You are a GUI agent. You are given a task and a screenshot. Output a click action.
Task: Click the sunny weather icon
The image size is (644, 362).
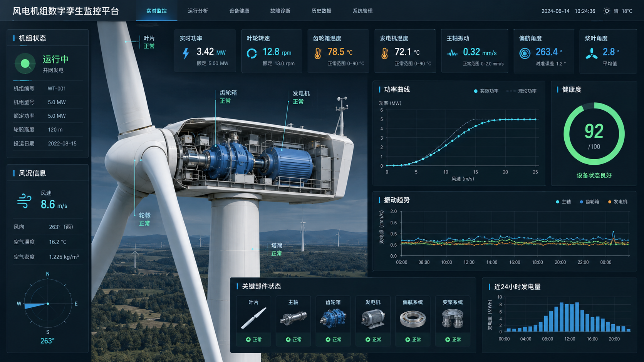click(607, 11)
